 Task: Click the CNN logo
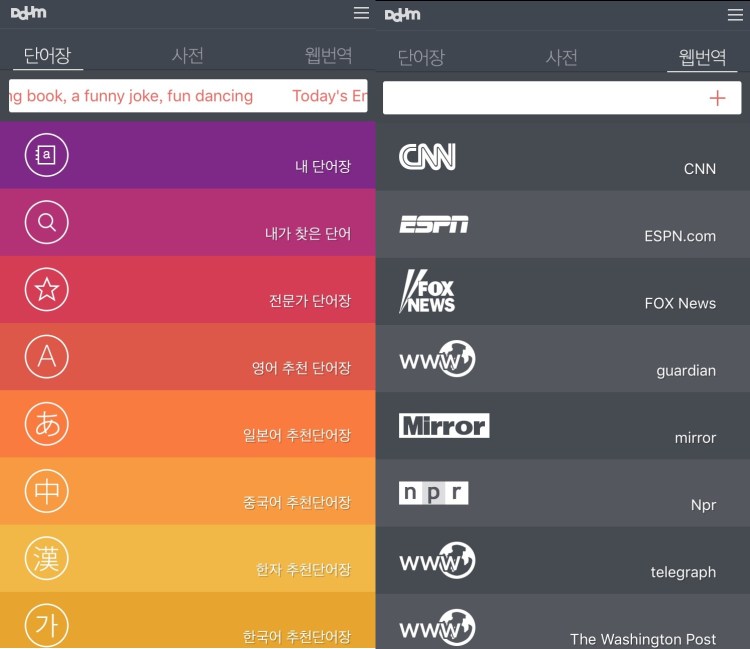point(427,157)
